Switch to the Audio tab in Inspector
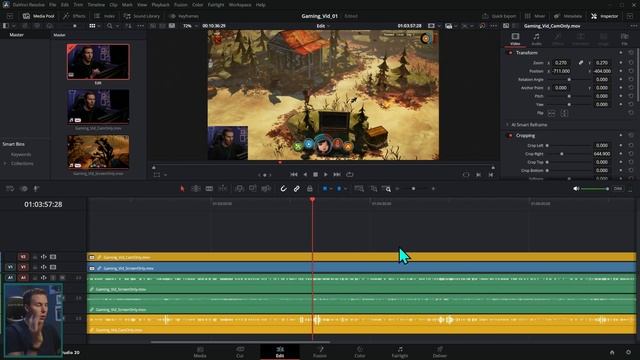The height and width of the screenshot is (360, 640). [536, 39]
